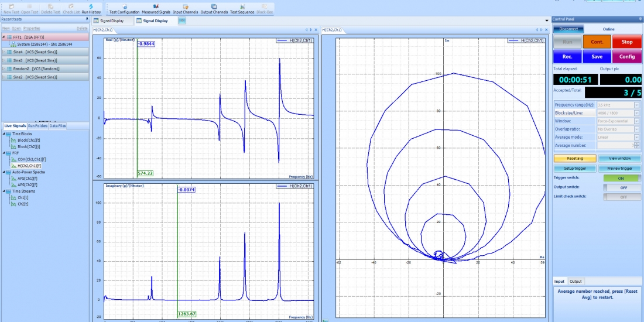Screen dimensions: 644x322
Task: Switch to the Output tab
Action: [x=576, y=282]
